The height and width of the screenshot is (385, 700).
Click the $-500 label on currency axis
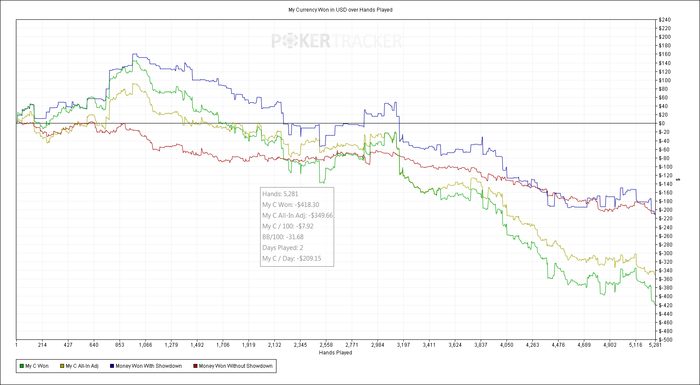[665, 339]
